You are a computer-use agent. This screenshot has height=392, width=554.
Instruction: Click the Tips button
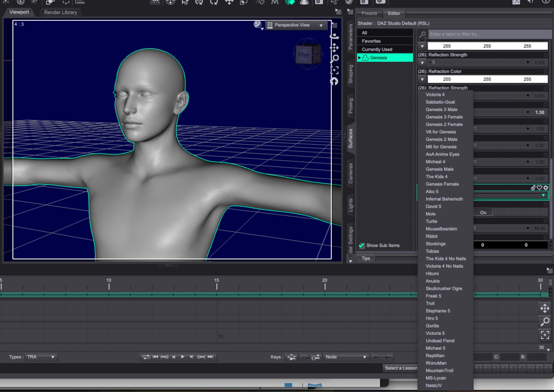click(x=366, y=258)
